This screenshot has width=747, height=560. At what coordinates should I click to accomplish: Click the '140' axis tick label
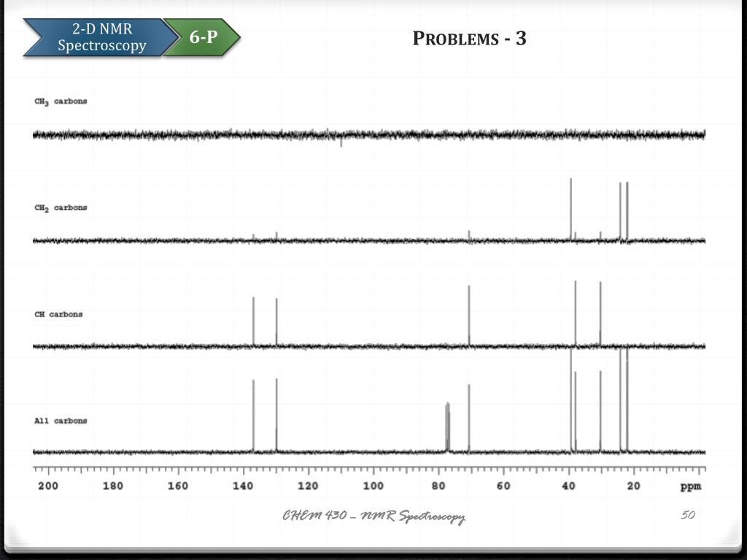pos(243,486)
